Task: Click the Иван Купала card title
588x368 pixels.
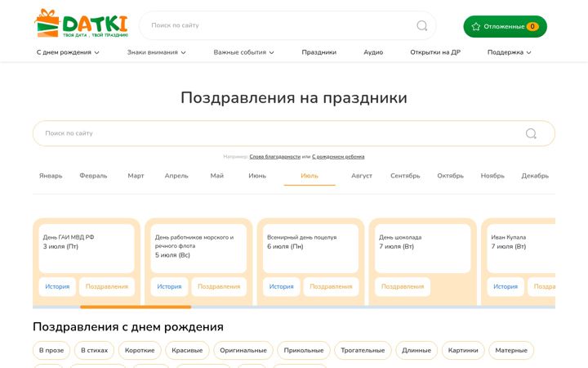Action: pos(508,237)
